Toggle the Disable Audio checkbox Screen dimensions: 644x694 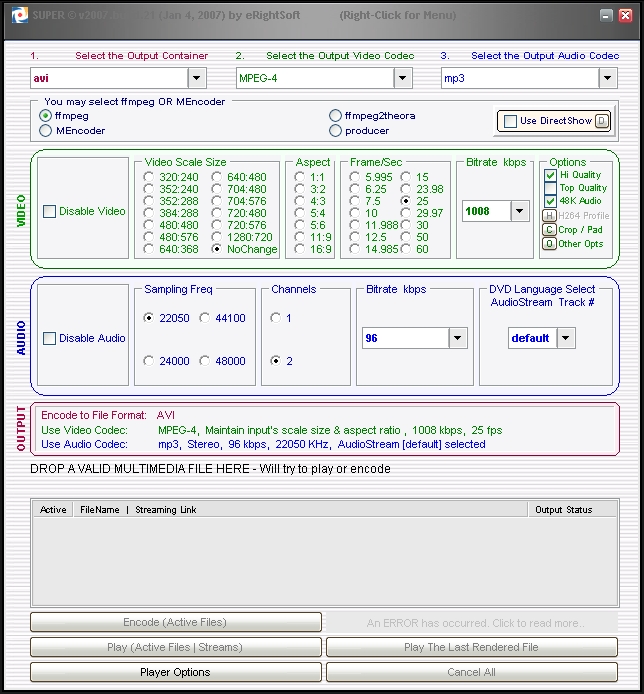(x=49, y=338)
